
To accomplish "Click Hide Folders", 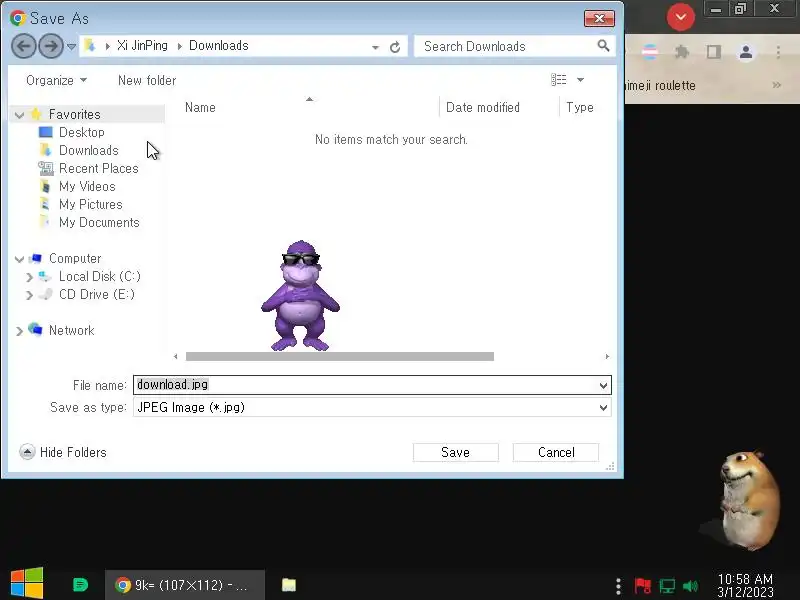I will (x=63, y=452).
